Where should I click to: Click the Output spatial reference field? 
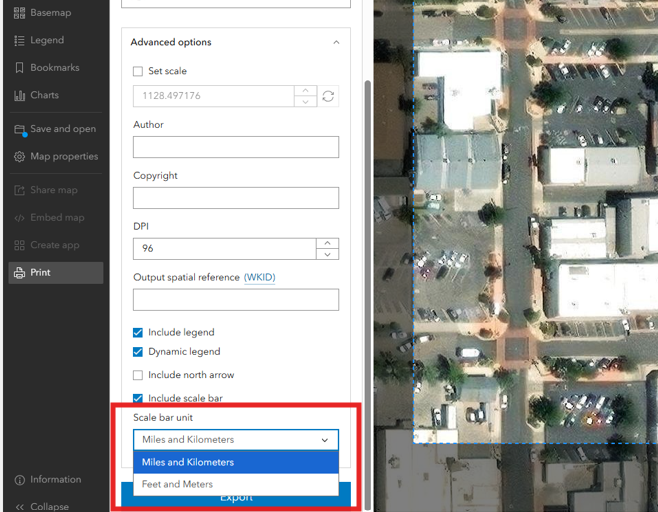(236, 300)
